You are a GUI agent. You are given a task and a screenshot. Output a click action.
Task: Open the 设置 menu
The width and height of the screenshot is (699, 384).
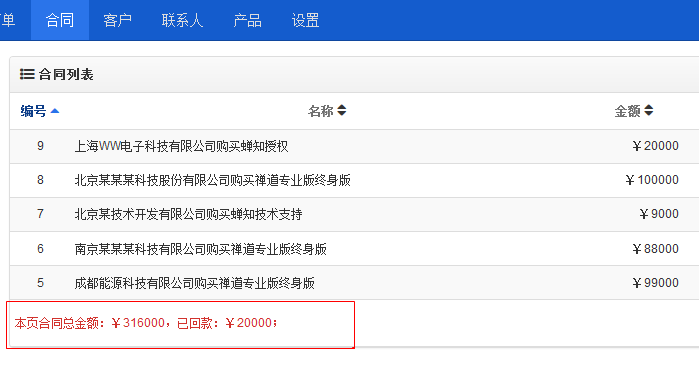click(x=305, y=20)
